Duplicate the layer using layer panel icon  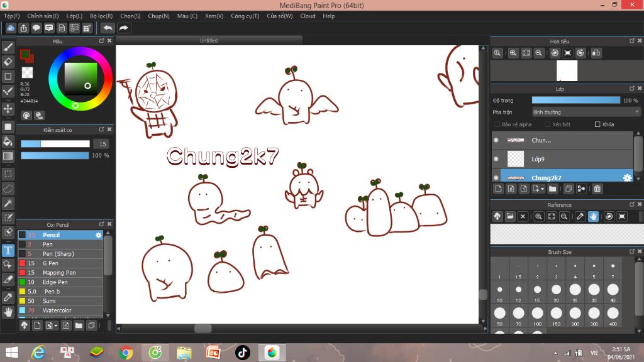(x=569, y=189)
